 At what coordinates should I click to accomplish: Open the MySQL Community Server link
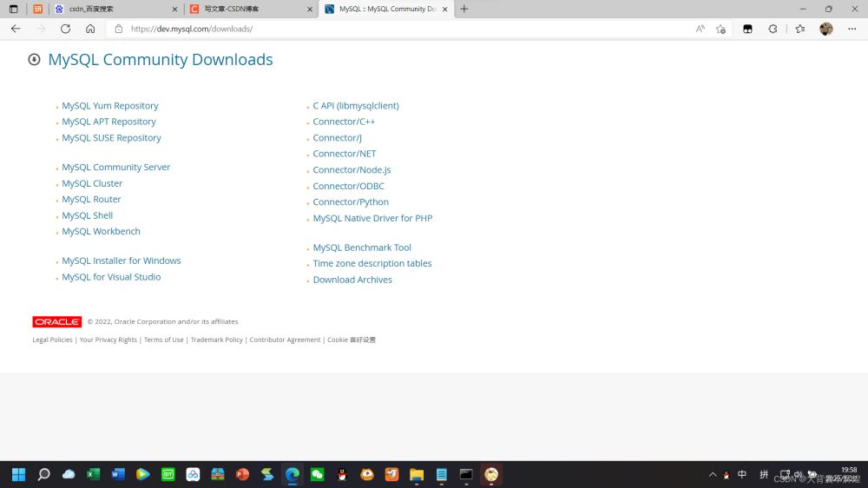click(x=115, y=167)
